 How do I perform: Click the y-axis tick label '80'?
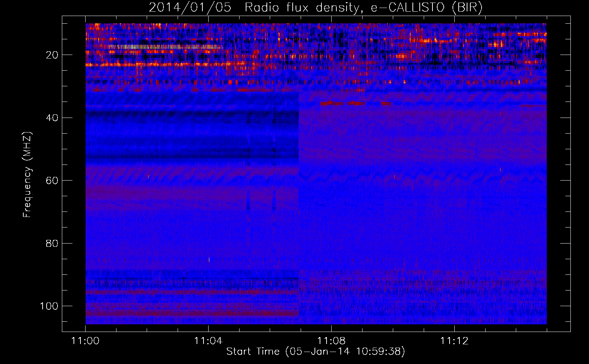point(52,244)
